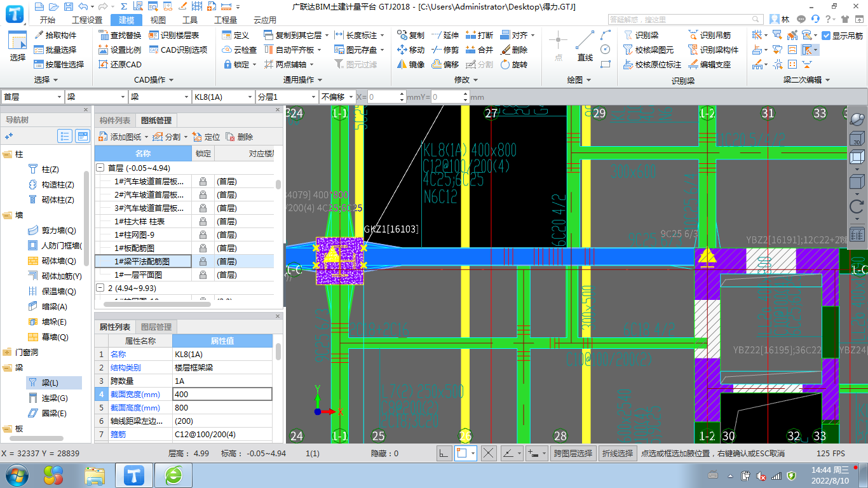Open the 云应用 ribbon tab
868x488 pixels.
tap(266, 20)
